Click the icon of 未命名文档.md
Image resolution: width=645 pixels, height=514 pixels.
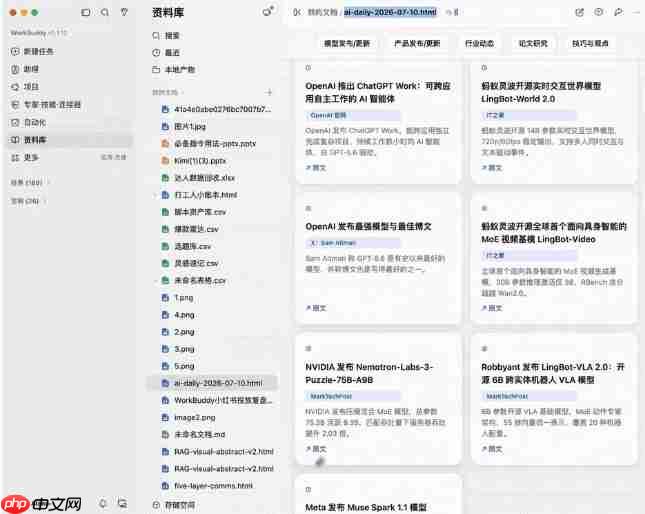click(x=165, y=435)
